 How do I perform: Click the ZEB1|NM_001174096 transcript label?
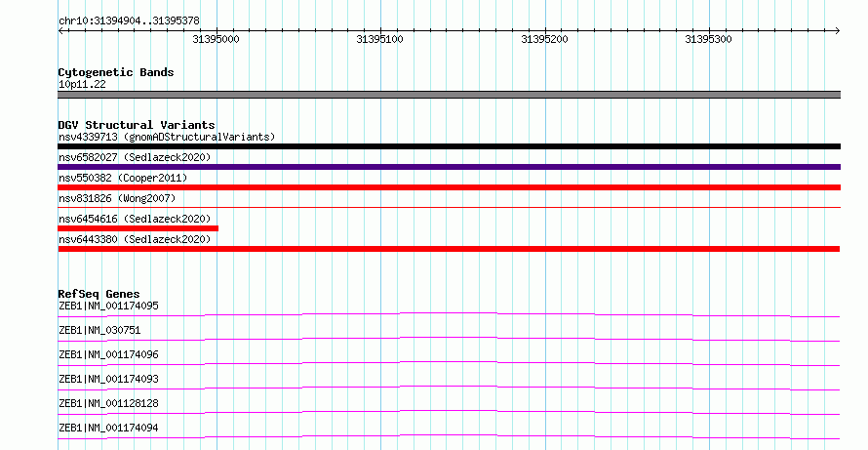[108, 354]
